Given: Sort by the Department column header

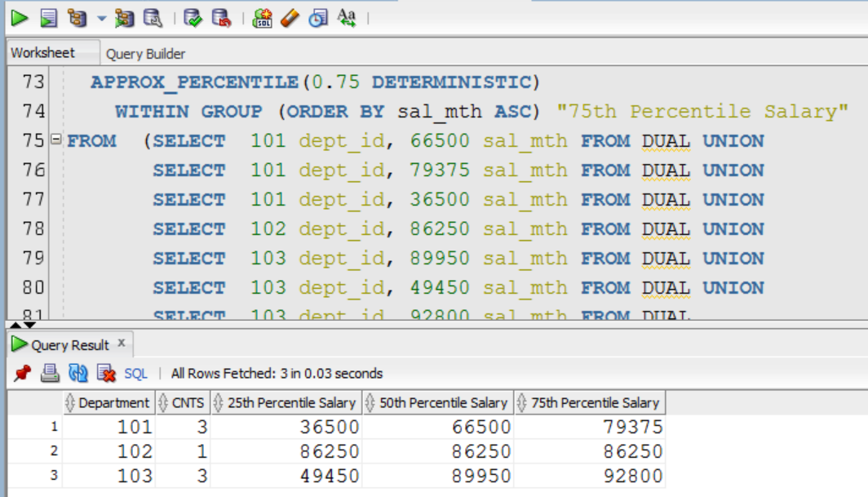Looking at the screenshot, I should pyautogui.click(x=108, y=403).
